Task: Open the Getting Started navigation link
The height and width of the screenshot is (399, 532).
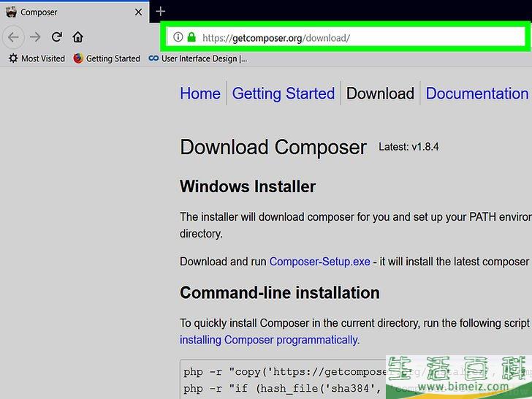Action: pos(284,94)
